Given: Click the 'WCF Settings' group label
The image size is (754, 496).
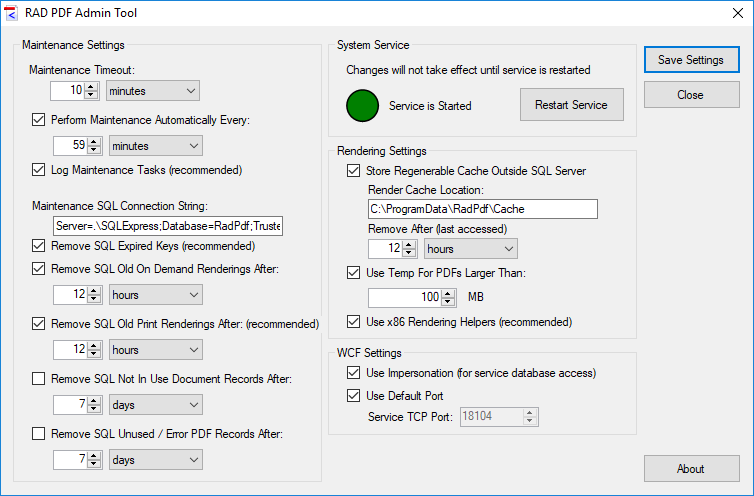Looking at the screenshot, I should tap(369, 353).
